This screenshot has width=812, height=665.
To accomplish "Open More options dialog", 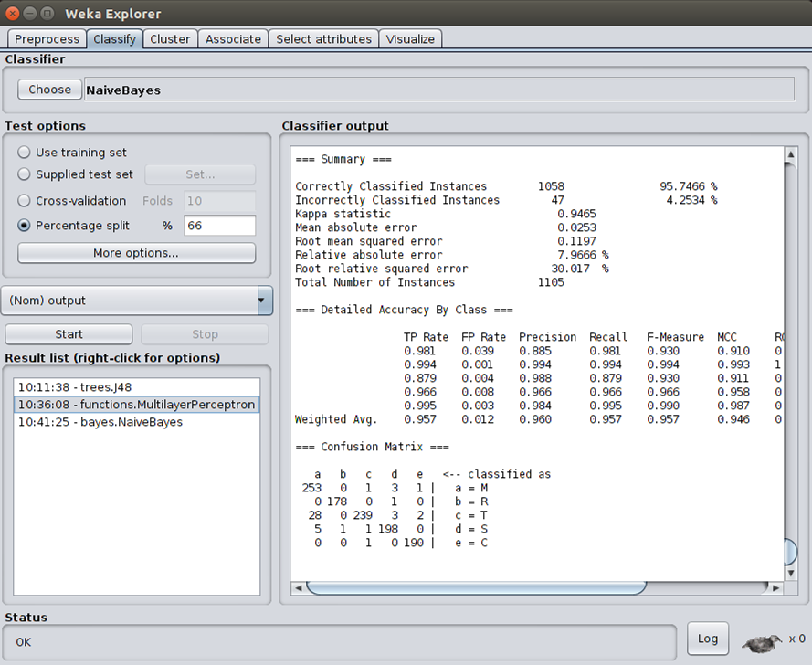I will 136,253.
